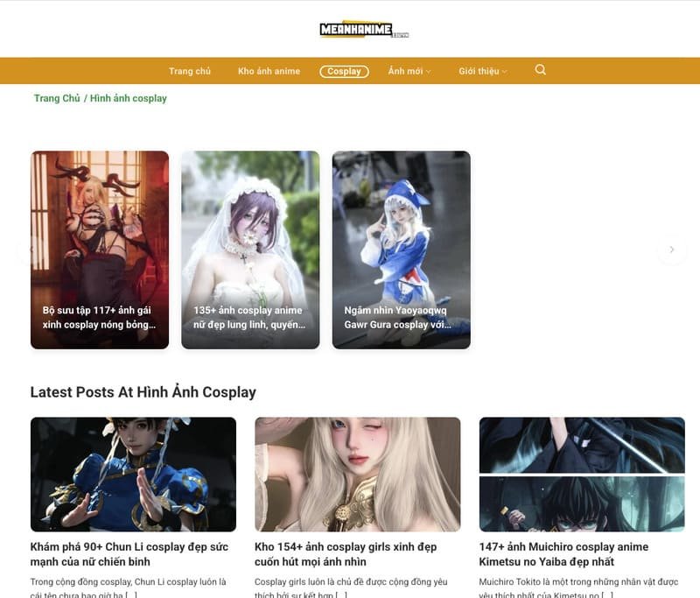Click Trang Chủ breadcrumb link

[57, 98]
